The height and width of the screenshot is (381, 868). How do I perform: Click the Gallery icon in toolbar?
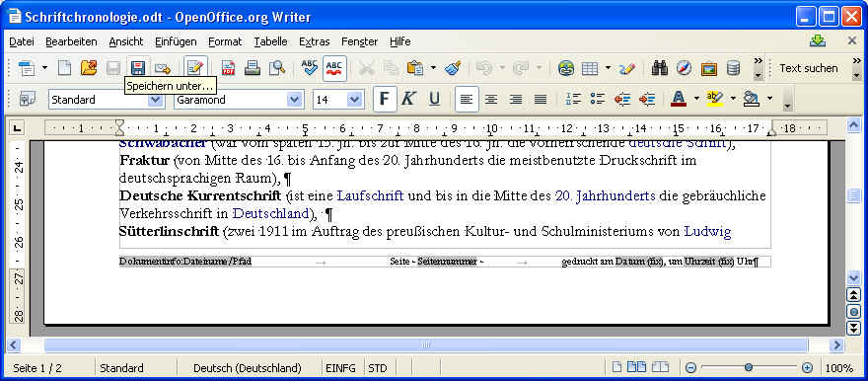[x=709, y=68]
